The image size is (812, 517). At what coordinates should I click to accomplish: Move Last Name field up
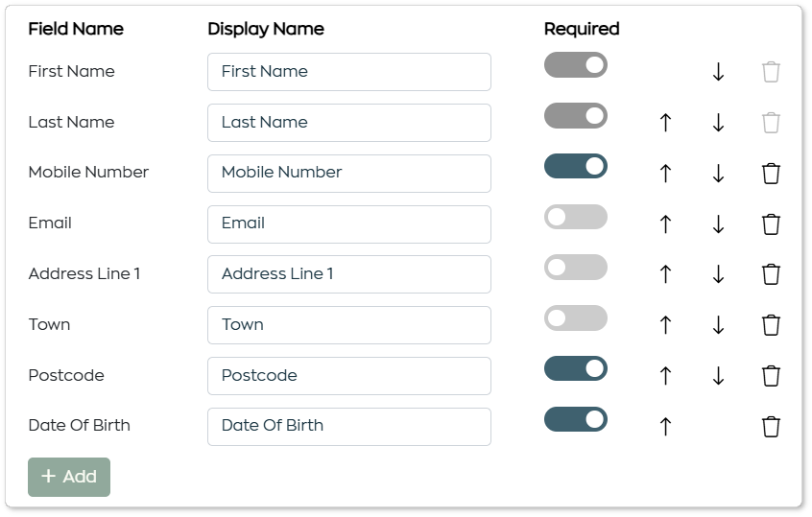pos(665,123)
